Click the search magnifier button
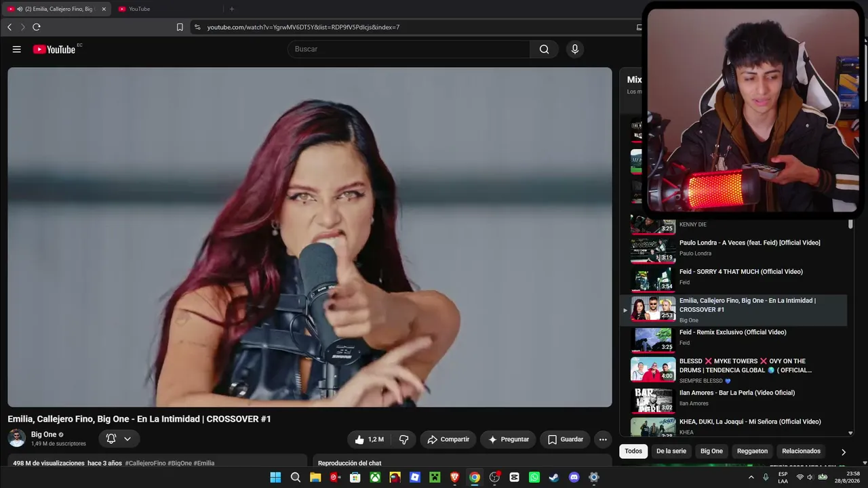Image resolution: width=868 pixels, height=488 pixels. [544, 49]
